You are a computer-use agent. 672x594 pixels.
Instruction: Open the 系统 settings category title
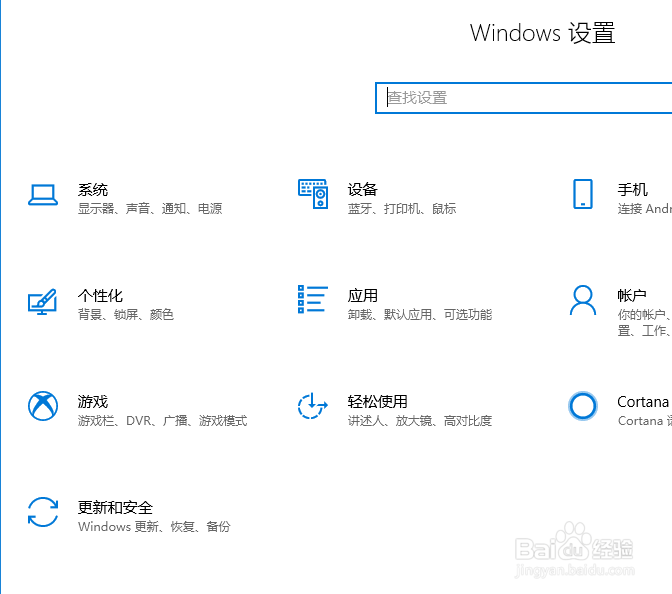[x=93, y=189]
